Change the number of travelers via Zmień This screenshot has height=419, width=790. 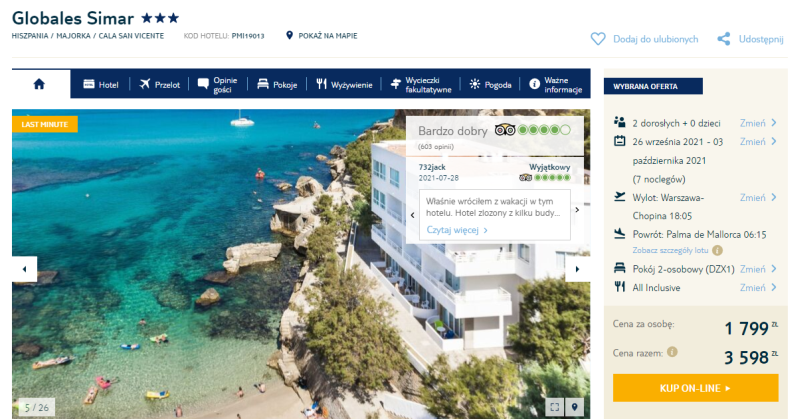(758, 123)
